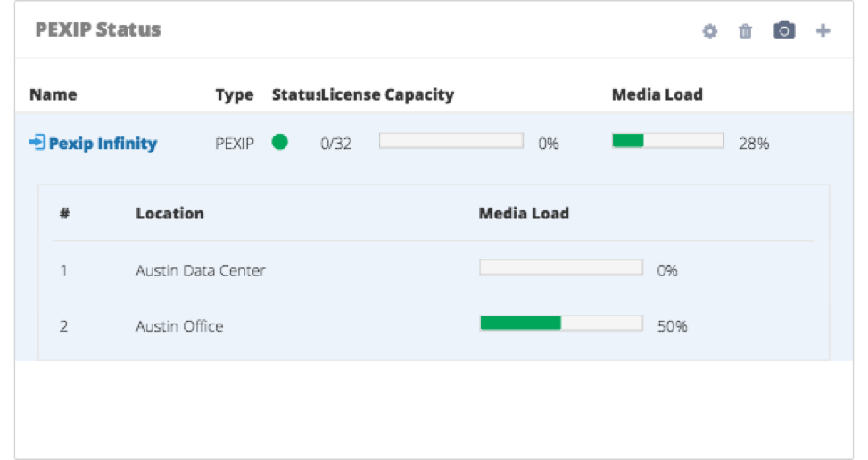868x460 pixels.
Task: Click the License Capacity column header
Action: click(387, 95)
